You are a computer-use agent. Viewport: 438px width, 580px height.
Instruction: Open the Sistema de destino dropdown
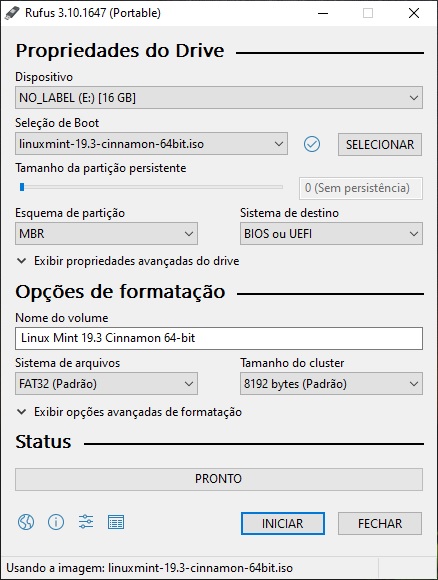331,233
